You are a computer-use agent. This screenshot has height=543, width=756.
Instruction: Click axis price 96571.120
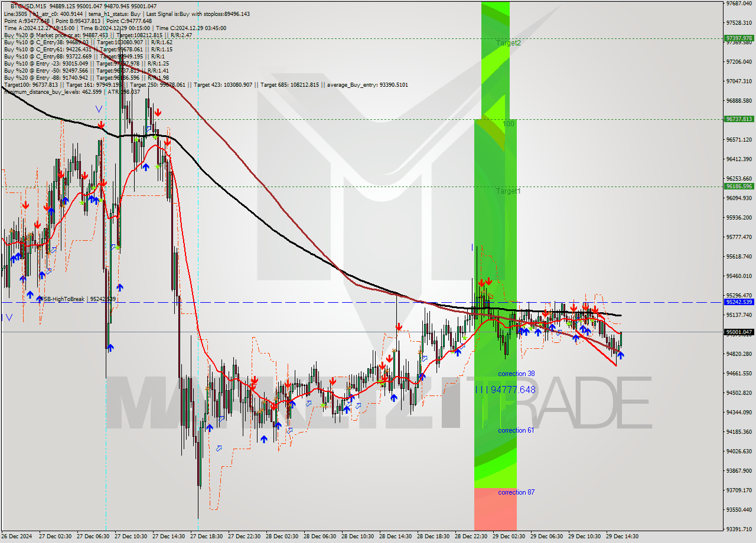click(739, 139)
